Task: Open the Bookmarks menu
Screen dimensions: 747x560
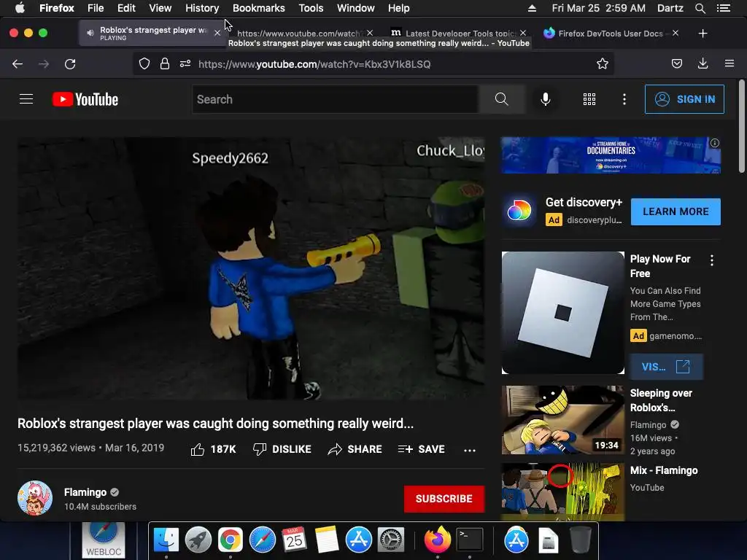Action: [259, 8]
